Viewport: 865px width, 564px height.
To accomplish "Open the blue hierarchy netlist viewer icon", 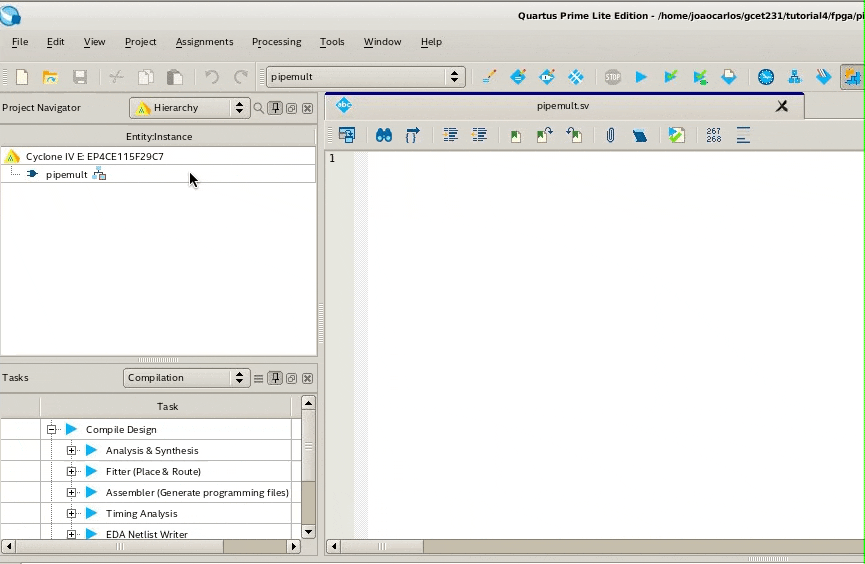I will coord(794,77).
